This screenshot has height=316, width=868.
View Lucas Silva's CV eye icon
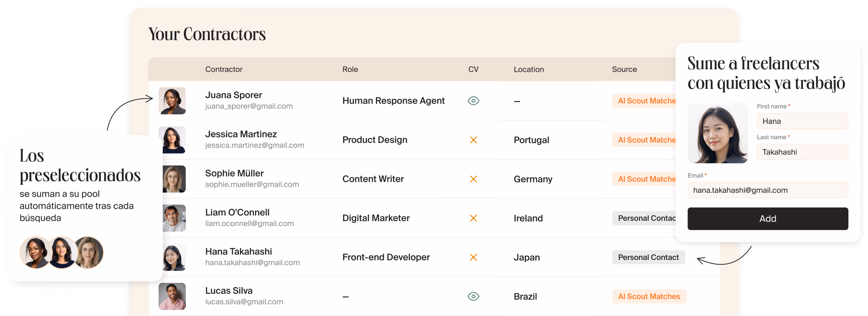click(473, 296)
